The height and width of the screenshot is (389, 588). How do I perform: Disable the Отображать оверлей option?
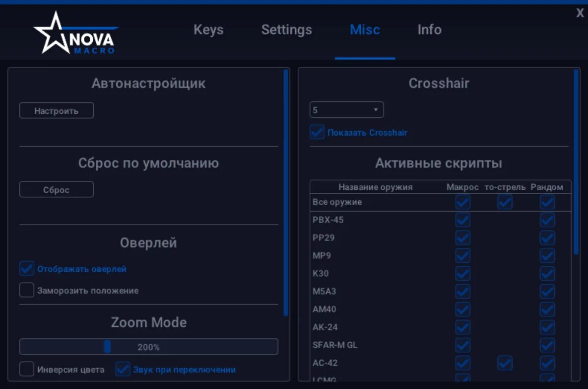tap(27, 268)
